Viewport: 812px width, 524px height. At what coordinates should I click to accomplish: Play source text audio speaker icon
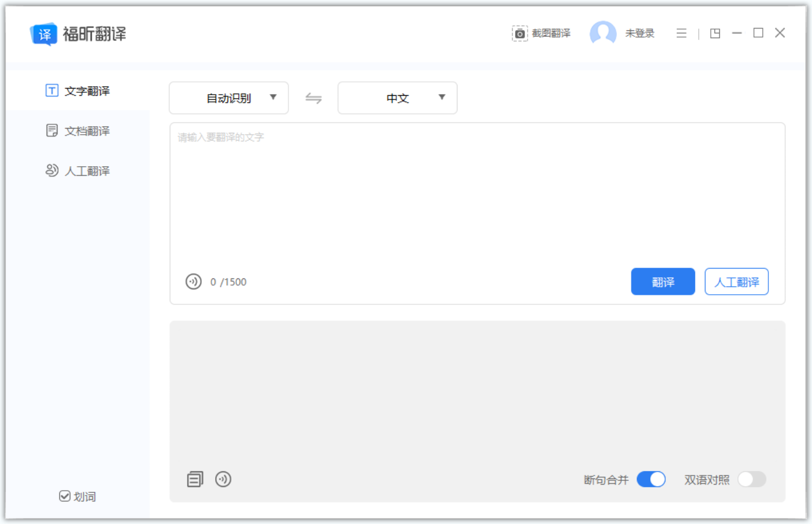193,281
